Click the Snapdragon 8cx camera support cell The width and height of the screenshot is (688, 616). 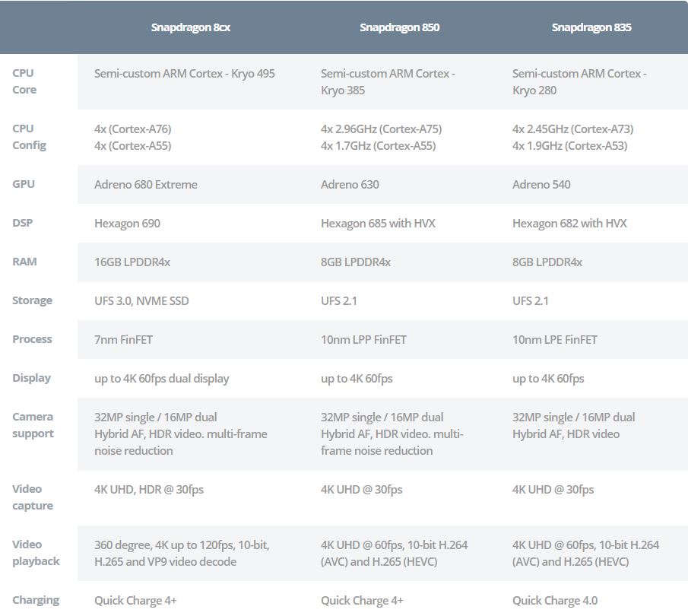(181, 433)
